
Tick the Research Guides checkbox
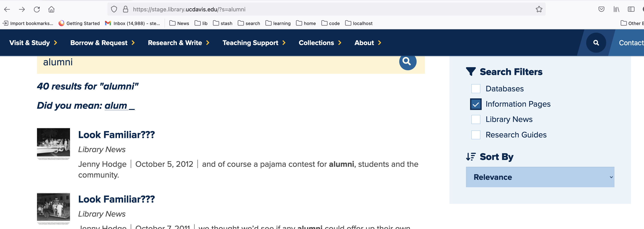pyautogui.click(x=475, y=135)
